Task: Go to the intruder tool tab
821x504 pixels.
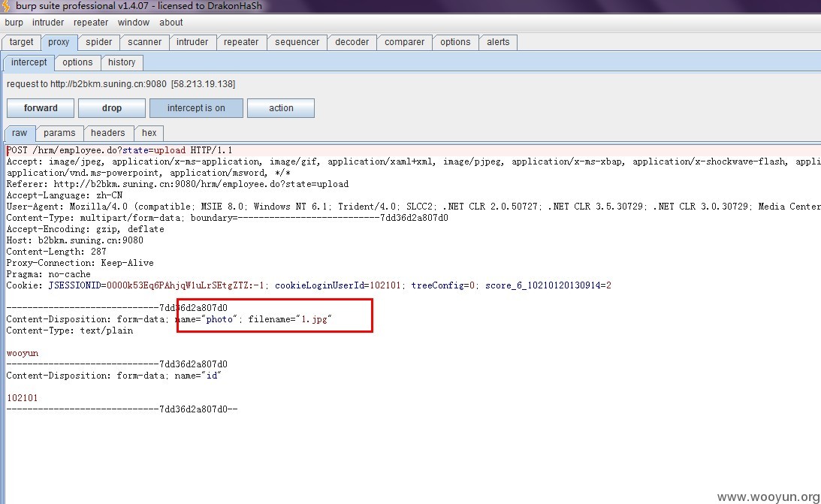Action: point(192,42)
